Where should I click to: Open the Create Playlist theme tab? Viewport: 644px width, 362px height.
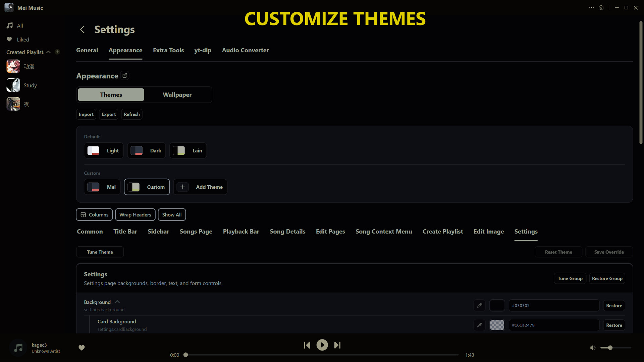pyautogui.click(x=443, y=232)
